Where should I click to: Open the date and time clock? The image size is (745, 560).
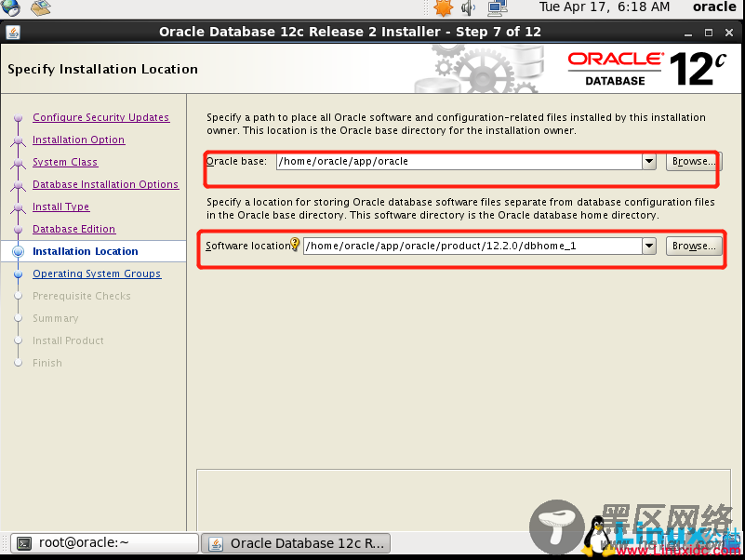[x=605, y=7]
